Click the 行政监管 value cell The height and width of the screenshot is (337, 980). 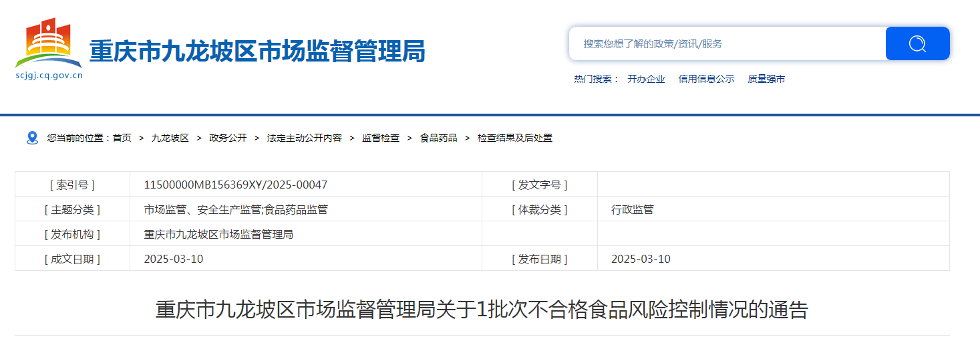[774, 209]
